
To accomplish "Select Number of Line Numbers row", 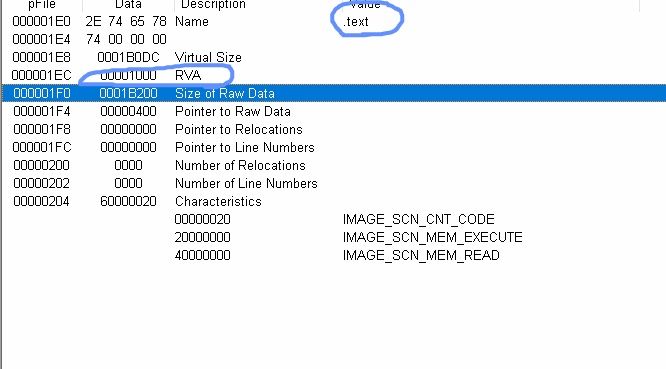I will click(334, 183).
